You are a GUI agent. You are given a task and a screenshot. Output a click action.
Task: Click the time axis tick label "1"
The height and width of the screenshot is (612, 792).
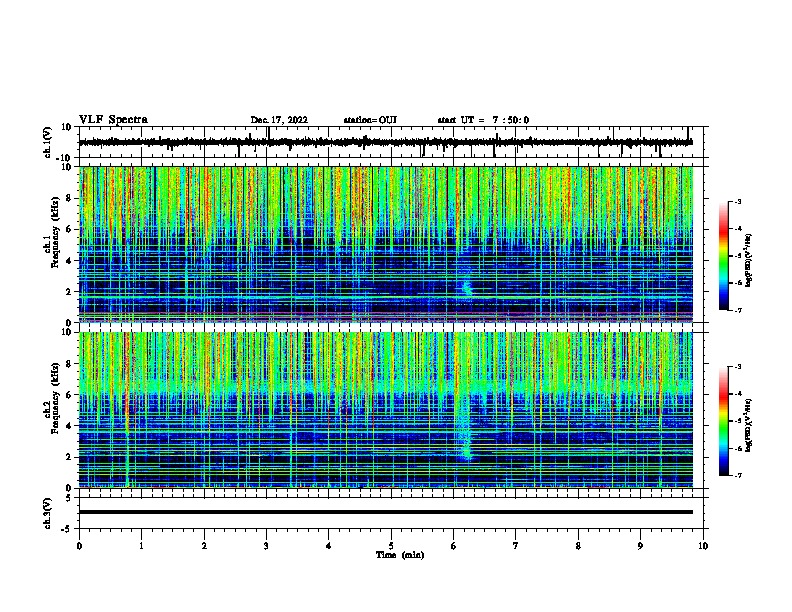pos(141,546)
